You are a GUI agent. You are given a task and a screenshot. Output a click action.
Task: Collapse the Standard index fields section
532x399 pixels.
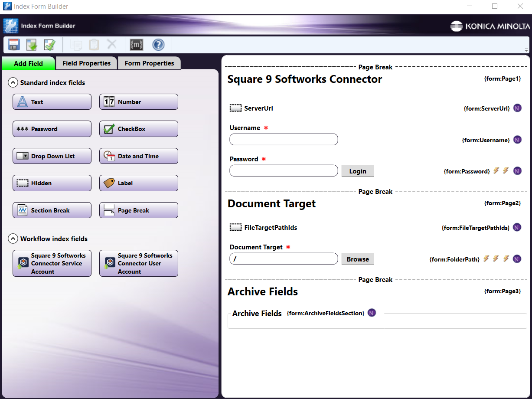point(13,82)
